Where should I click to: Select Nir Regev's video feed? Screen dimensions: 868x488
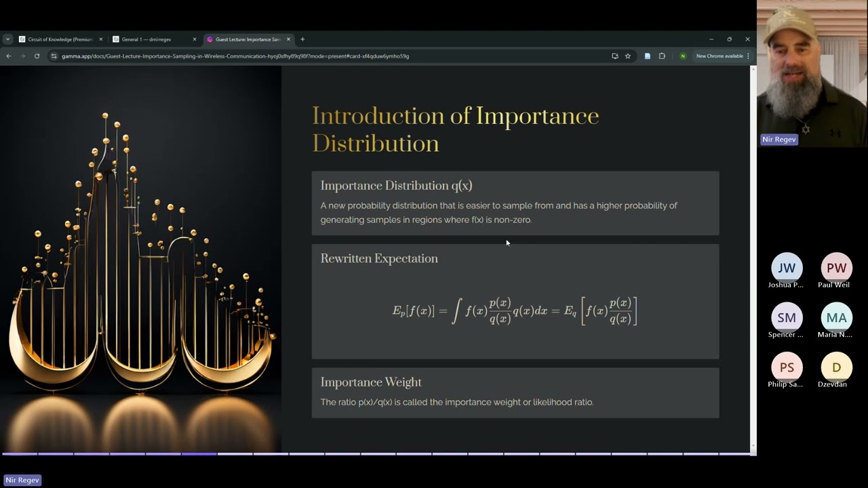click(812, 73)
